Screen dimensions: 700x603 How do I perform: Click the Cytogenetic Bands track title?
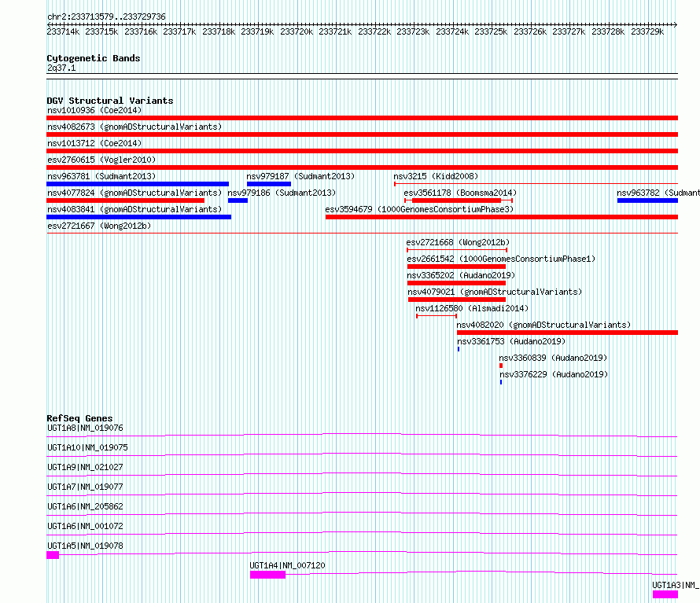[94, 58]
